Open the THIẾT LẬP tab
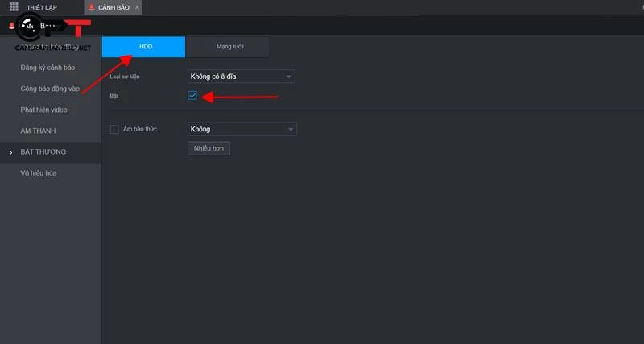 point(41,7)
